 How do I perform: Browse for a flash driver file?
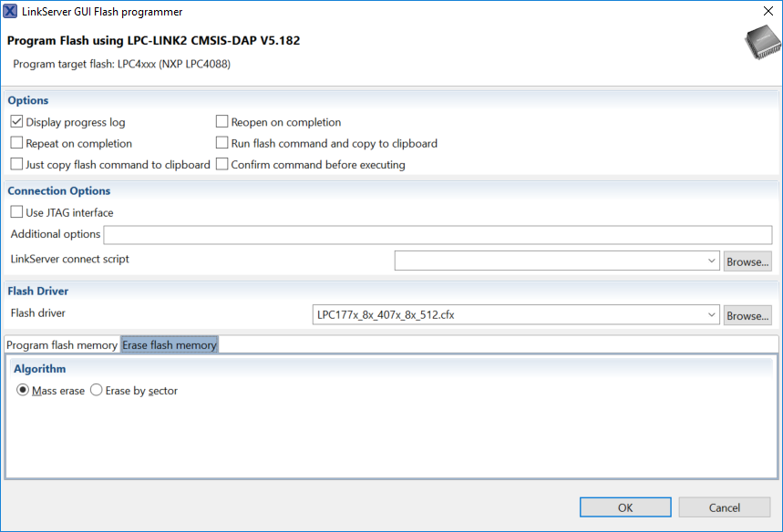coord(747,315)
